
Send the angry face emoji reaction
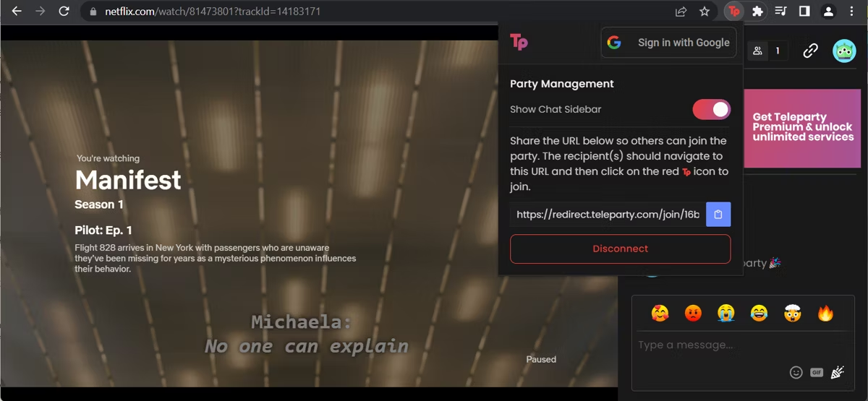coord(693,313)
